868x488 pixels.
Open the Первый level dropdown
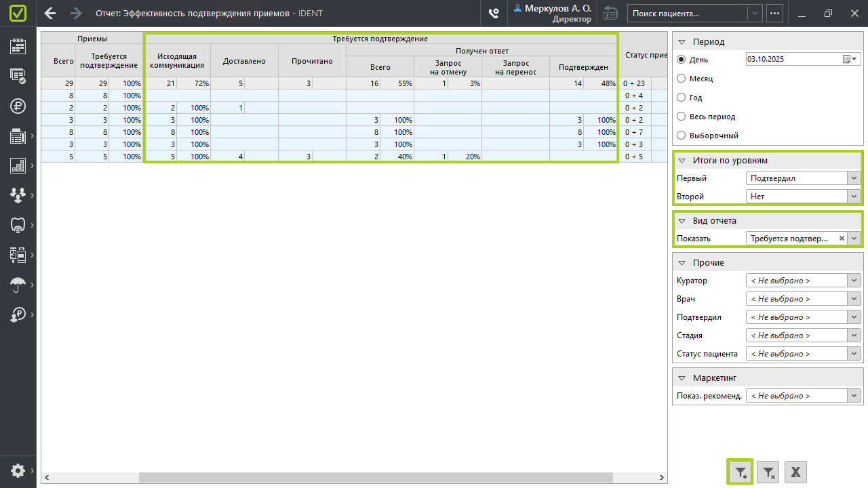coord(853,178)
